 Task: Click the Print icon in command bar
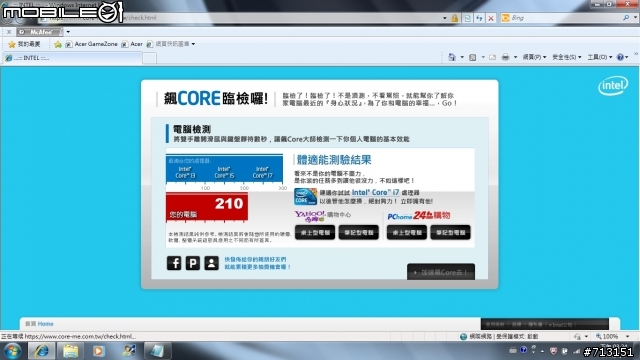(505, 57)
